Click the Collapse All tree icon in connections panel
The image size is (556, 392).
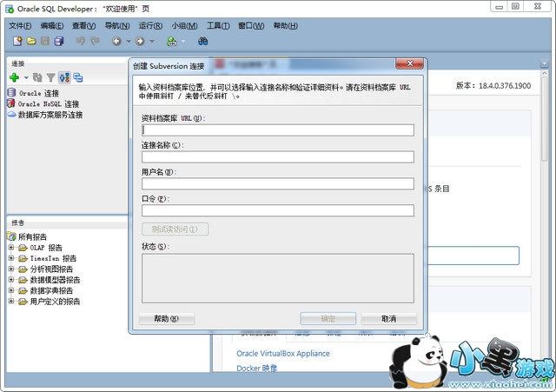pos(78,77)
